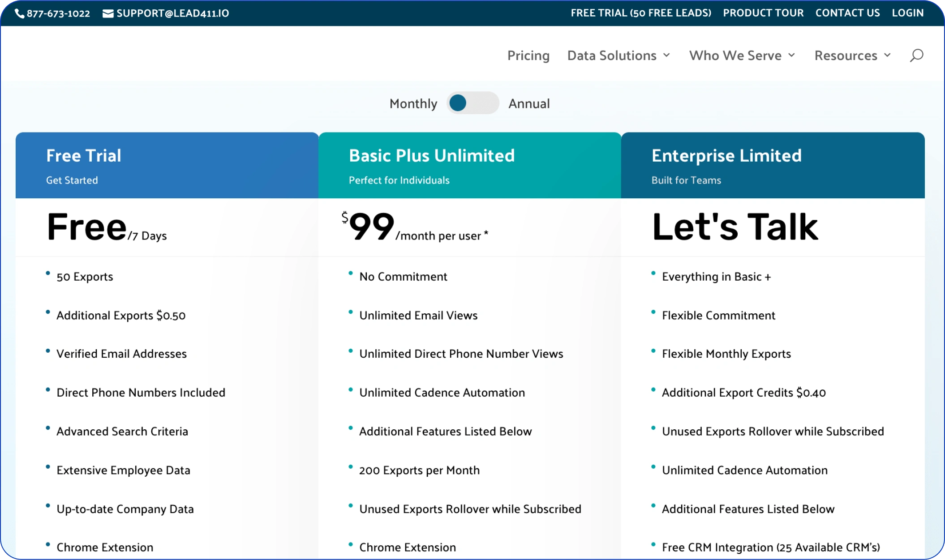Click the Free Trial (50 Free Leads) link
Viewport: 945px width, 560px height.
(641, 13)
